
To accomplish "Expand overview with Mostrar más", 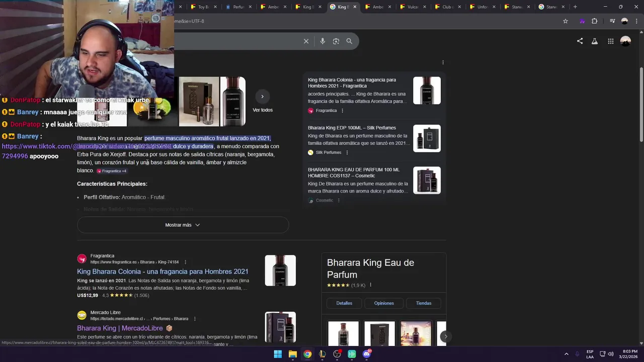I will [183, 225].
